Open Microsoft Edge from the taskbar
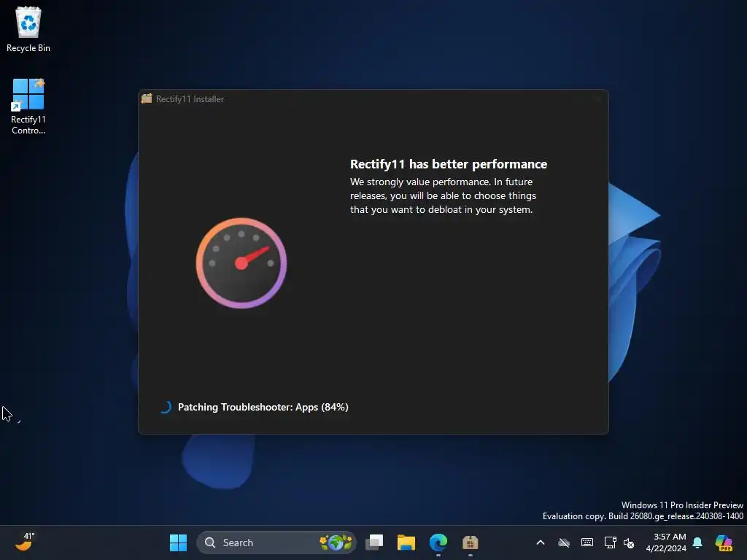Viewport: 747px width, 560px height. (438, 542)
